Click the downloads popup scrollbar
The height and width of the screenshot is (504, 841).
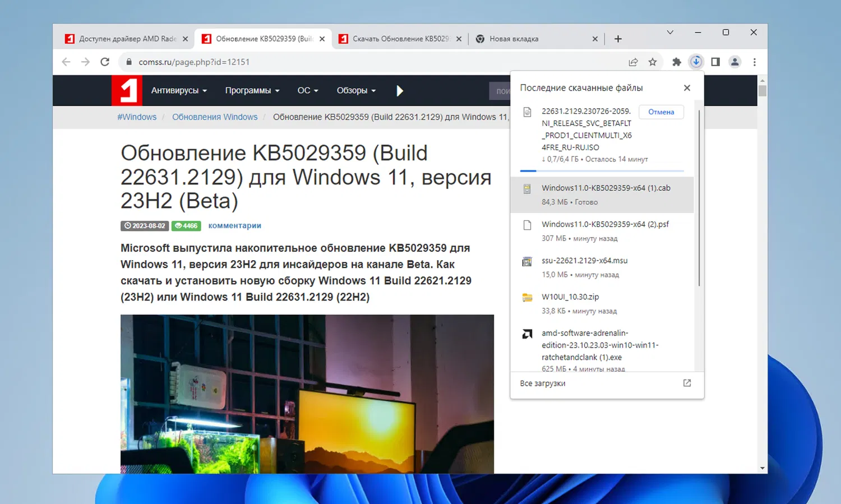(699, 198)
